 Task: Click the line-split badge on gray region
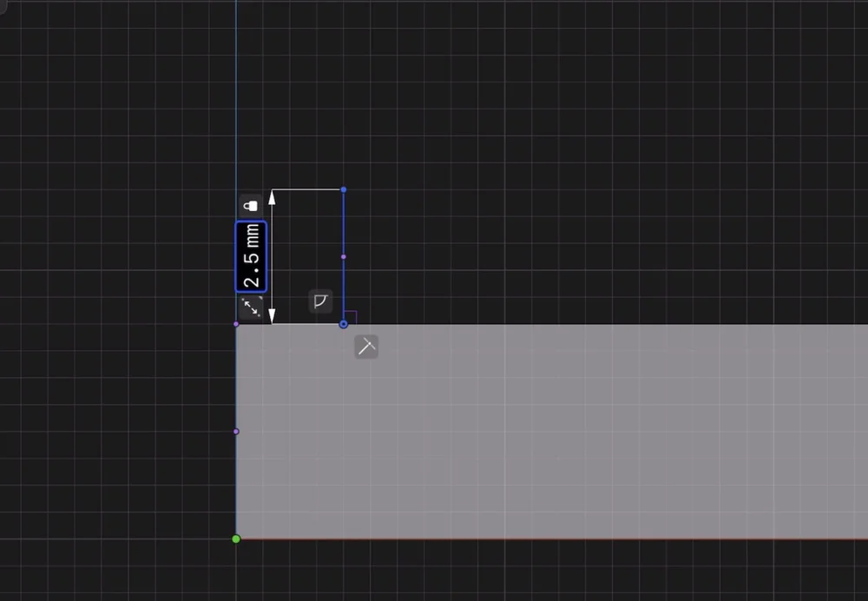366,347
